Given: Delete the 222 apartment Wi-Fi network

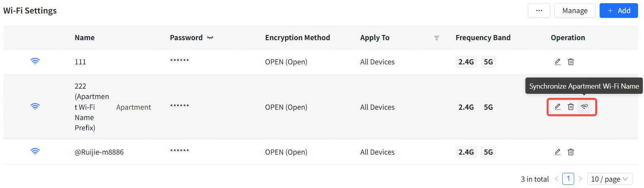Looking at the screenshot, I should tap(571, 107).
